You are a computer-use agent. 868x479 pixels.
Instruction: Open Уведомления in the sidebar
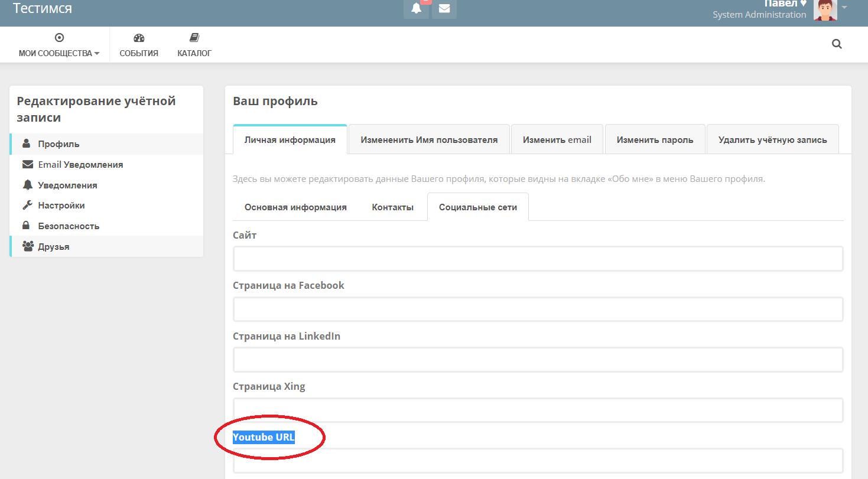[106, 185]
